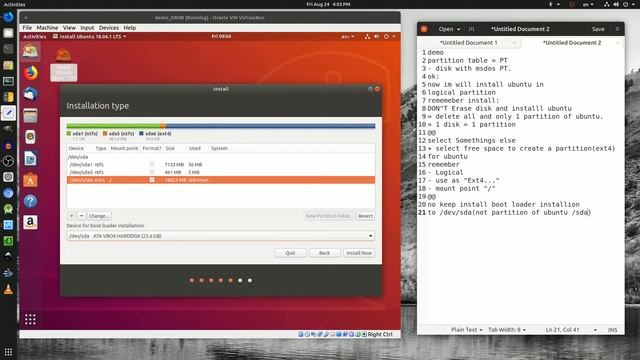Open Help icon in the guest dock
Screen dimensions: 640x360
31,201
